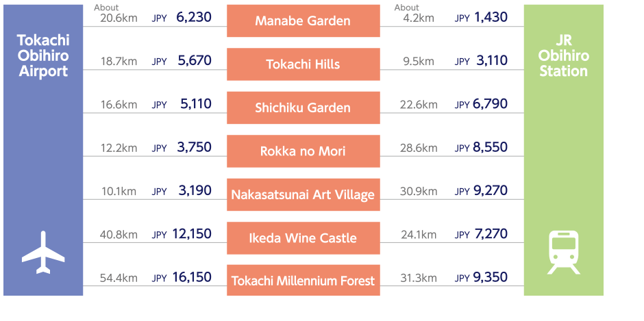Screen dimensions: 644x321
Task: Select the JPY 12,150 fare
Action: (x=182, y=234)
